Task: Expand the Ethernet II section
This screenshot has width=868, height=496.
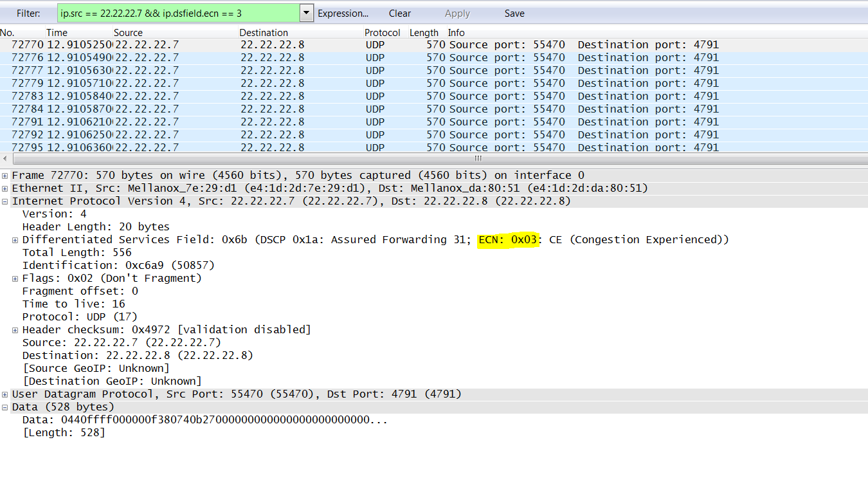Action: click(x=5, y=188)
